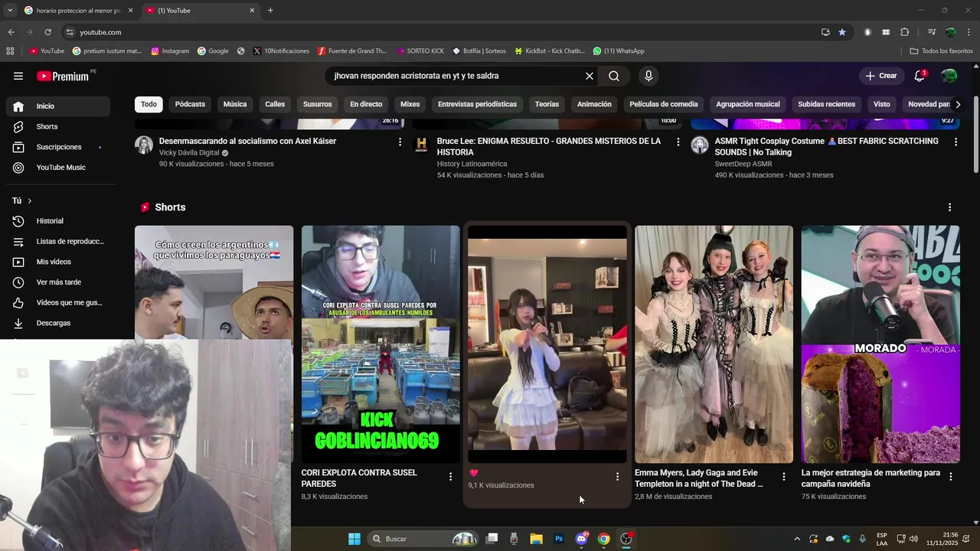Screen dimensions: 980x551
Task: Open Desenmascarando al socialismo video title
Action: 247,141
